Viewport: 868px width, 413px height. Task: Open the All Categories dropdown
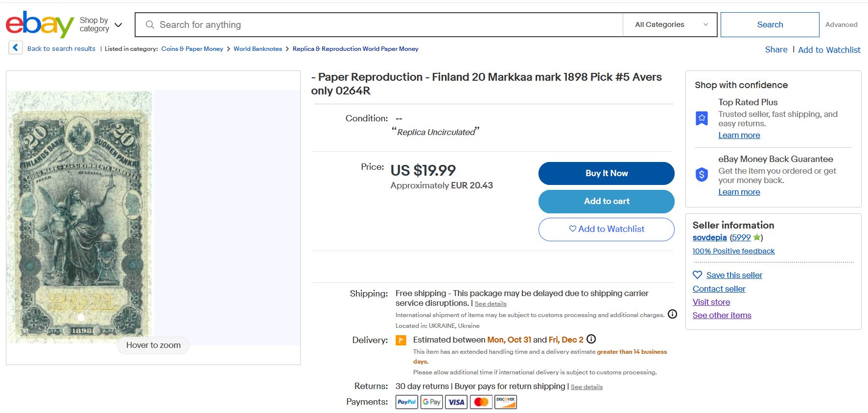(670, 24)
